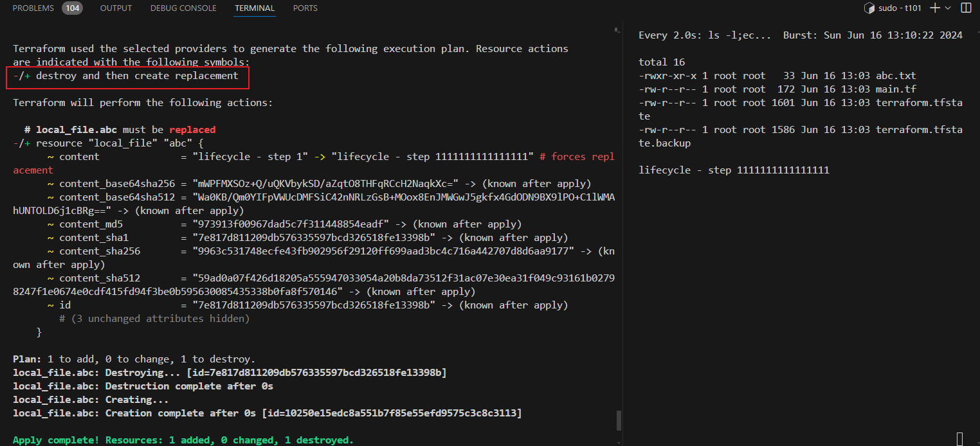The width and height of the screenshot is (980, 446).
Task: Switch to the PORTS tab
Action: point(305,8)
